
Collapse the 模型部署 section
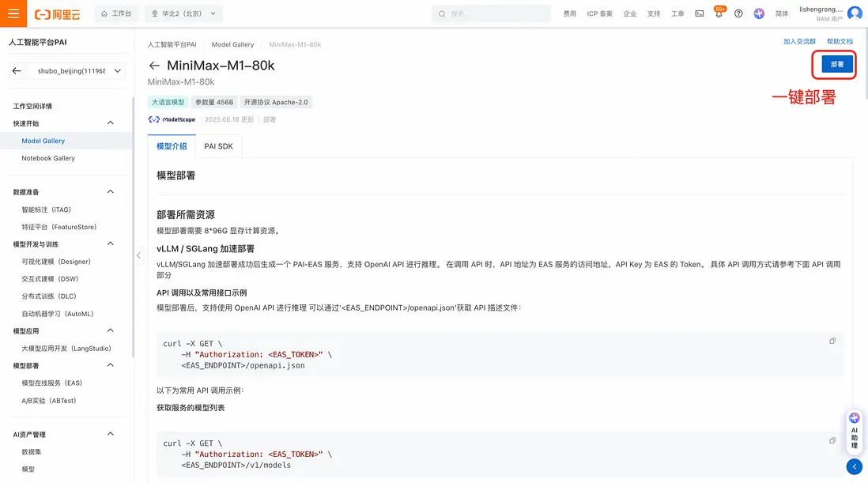pyautogui.click(x=110, y=365)
